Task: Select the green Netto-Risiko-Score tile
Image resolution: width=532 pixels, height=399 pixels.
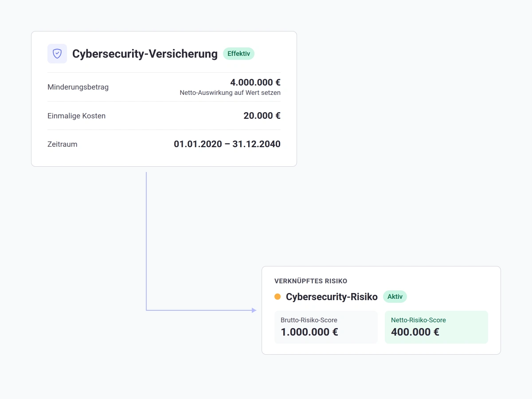Action: (x=436, y=327)
